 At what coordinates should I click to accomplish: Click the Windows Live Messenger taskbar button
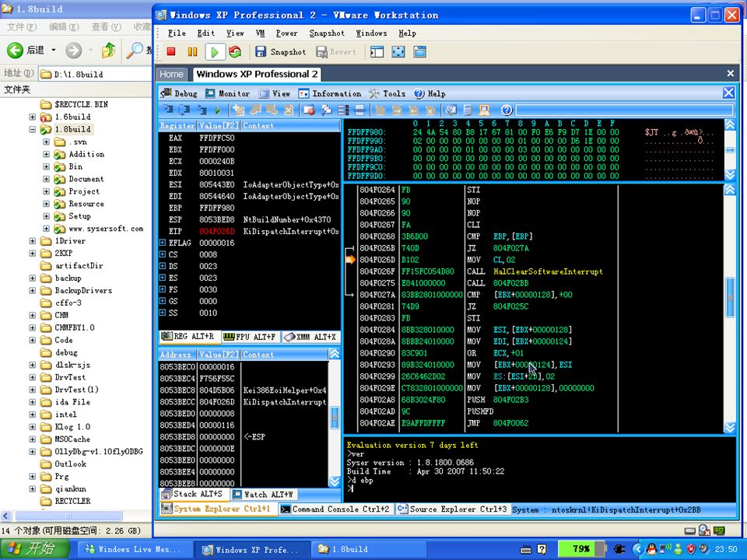pos(134,550)
